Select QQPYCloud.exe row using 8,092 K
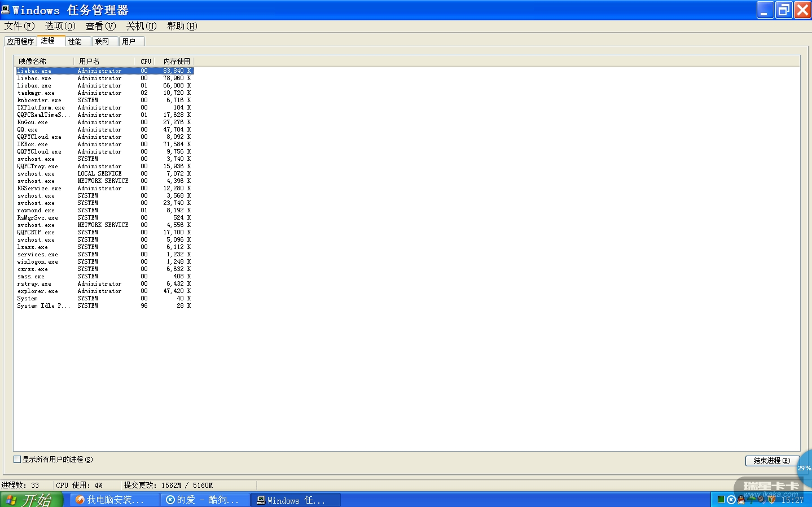Image resolution: width=812 pixels, height=507 pixels. (104, 137)
